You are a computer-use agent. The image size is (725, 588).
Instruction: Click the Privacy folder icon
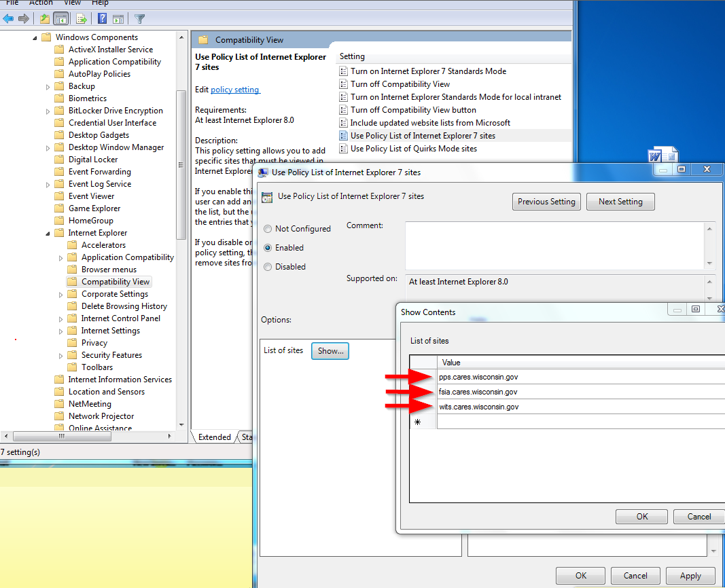[72, 343]
